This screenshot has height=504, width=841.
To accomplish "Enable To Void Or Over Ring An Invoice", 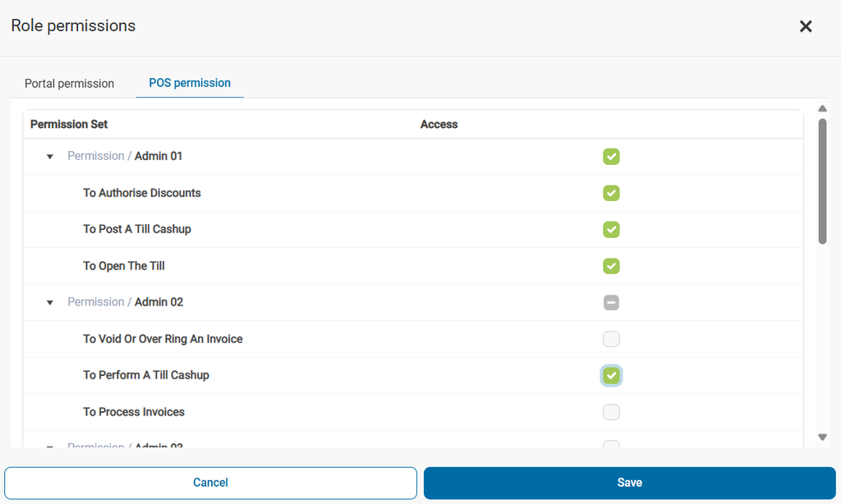I will tap(611, 339).
